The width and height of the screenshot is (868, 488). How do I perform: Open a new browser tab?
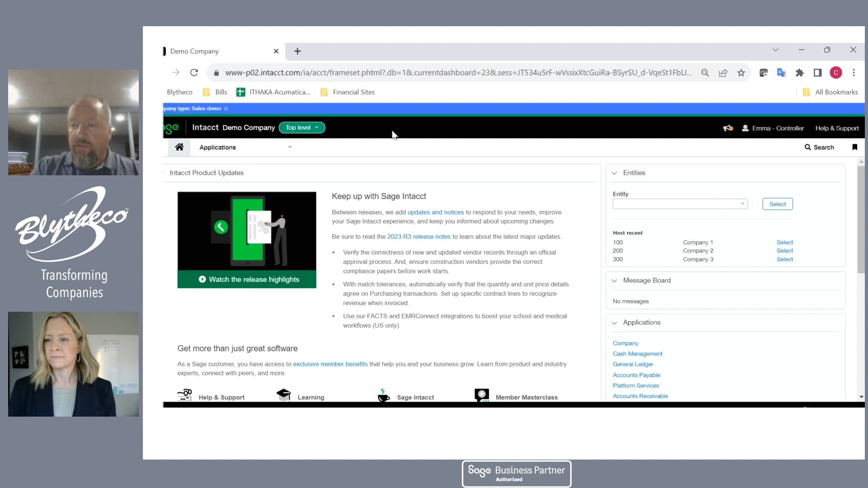(x=297, y=51)
